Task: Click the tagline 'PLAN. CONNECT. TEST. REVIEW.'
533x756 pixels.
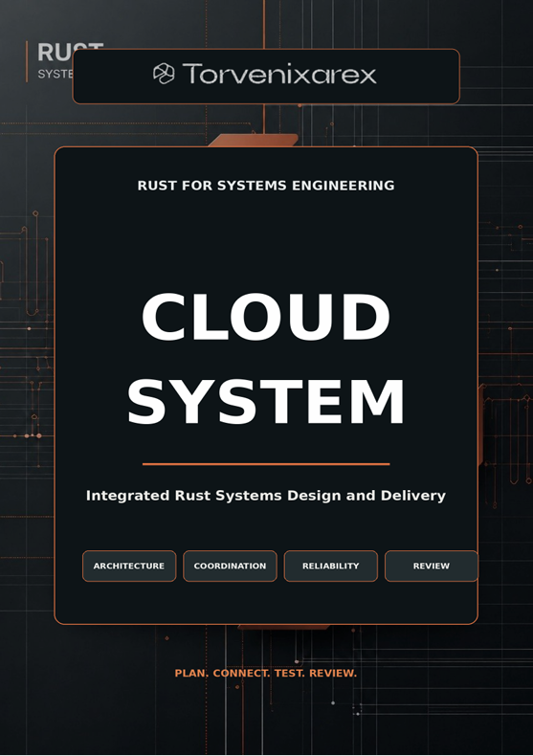Action: (x=266, y=673)
